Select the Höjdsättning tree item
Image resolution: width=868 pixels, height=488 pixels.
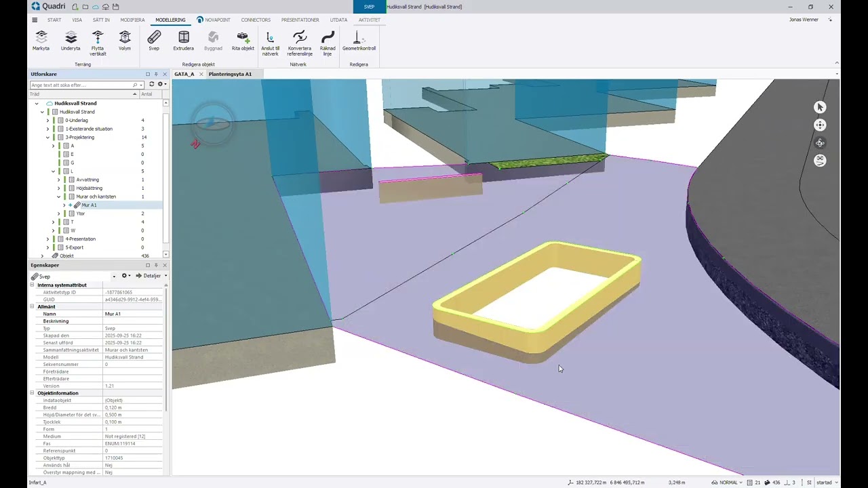pyautogui.click(x=89, y=188)
